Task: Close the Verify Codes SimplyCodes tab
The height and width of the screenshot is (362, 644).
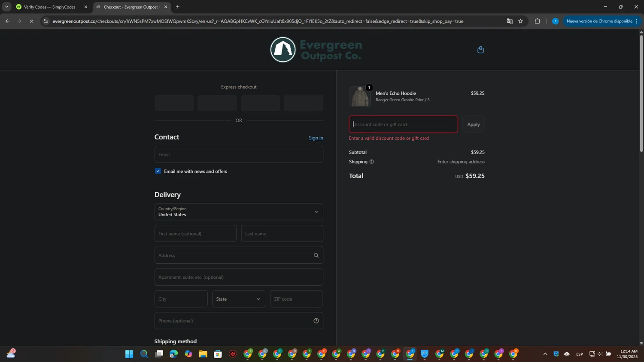Action: point(86,7)
